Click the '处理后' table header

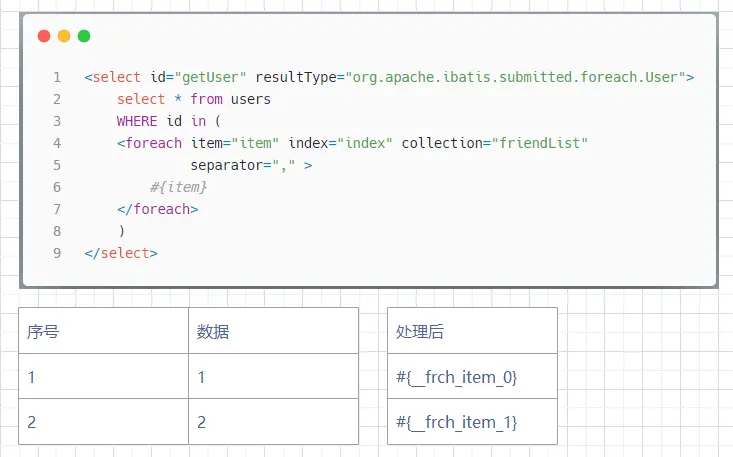pyautogui.click(x=473, y=331)
